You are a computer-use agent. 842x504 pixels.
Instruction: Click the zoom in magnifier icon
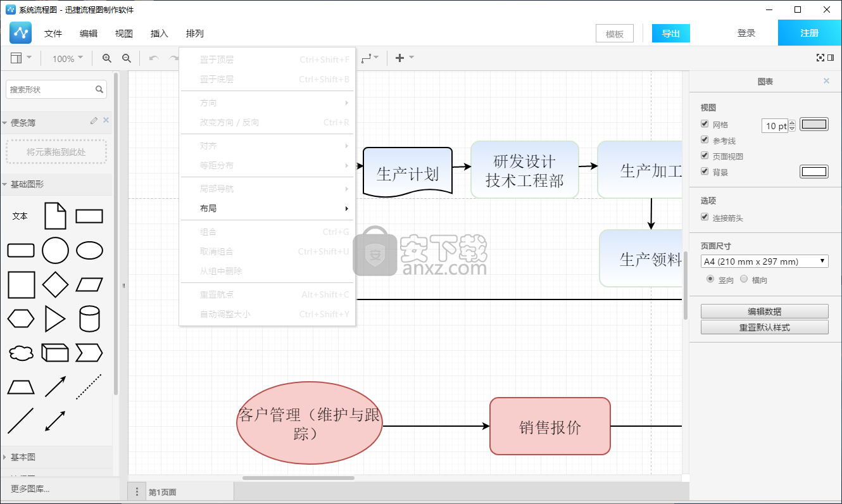pos(107,58)
